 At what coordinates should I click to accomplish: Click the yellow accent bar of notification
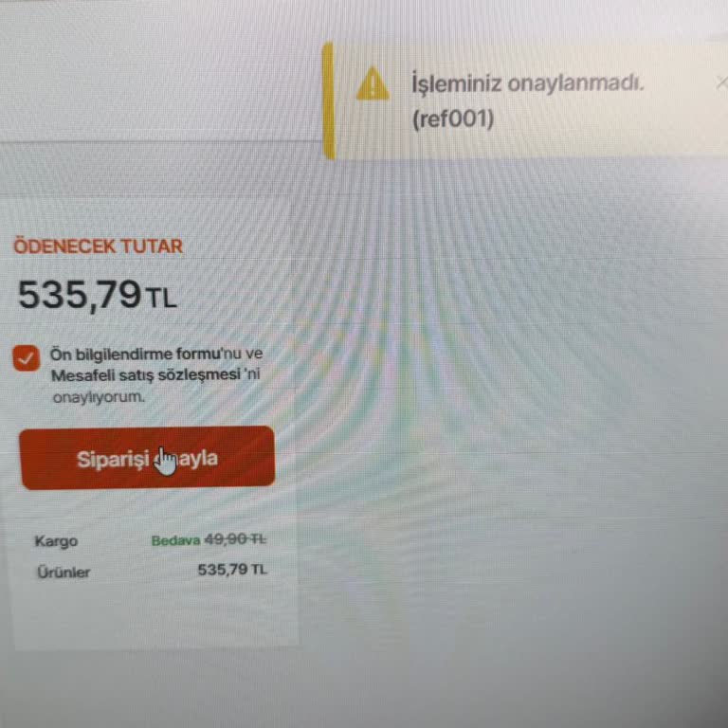coord(328,100)
